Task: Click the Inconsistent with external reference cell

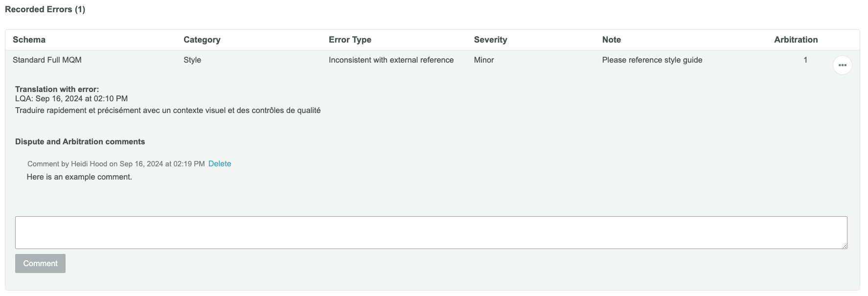Action: click(391, 60)
